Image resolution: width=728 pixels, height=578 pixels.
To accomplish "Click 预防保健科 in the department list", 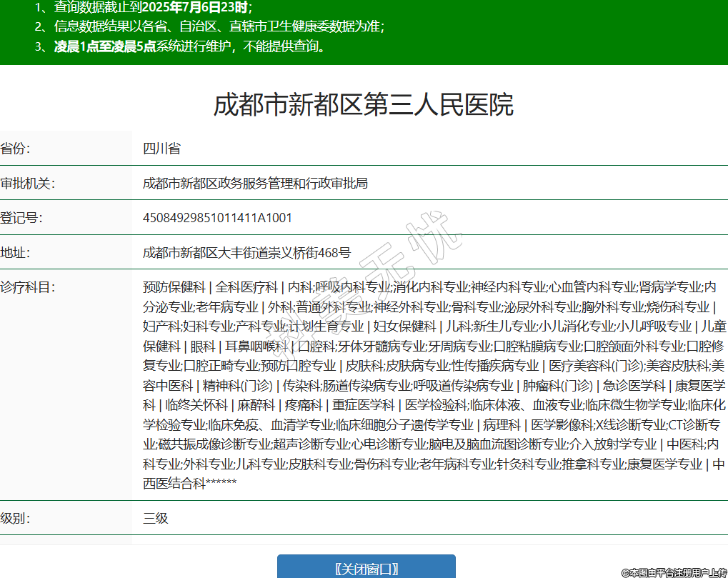I will [x=174, y=287].
